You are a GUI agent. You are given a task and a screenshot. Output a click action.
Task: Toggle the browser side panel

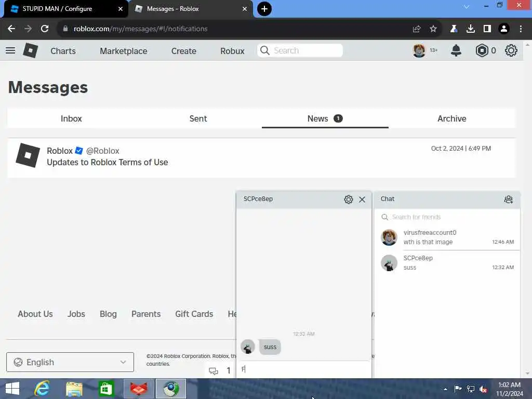pos(487,29)
